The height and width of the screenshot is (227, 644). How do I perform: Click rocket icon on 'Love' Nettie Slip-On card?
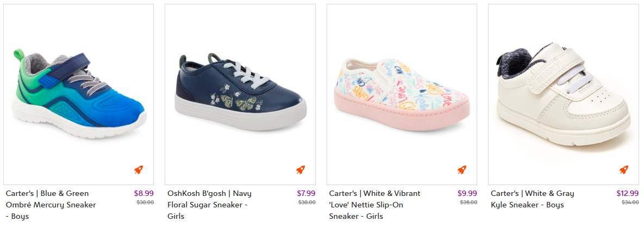pos(462,170)
